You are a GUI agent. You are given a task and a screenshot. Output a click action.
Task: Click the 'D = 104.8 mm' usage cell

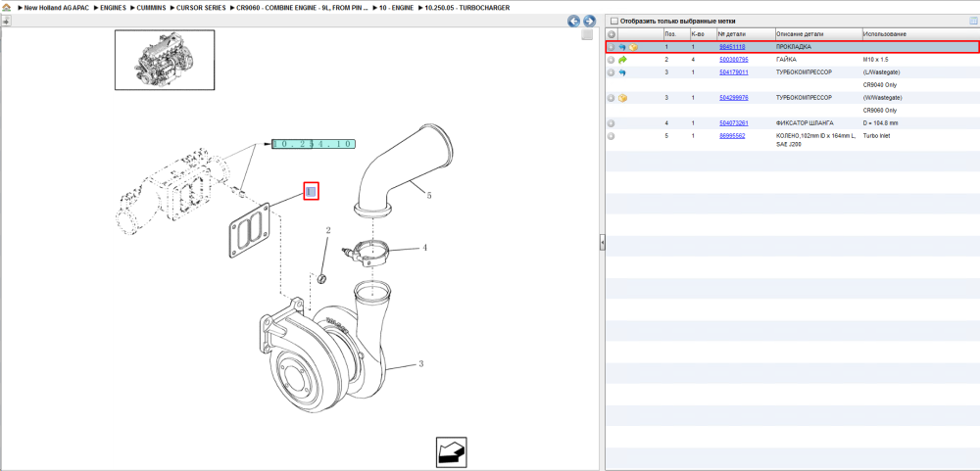881,123
